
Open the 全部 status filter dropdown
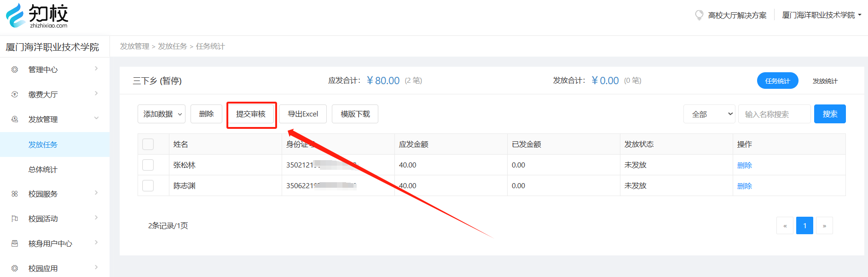[x=709, y=114]
